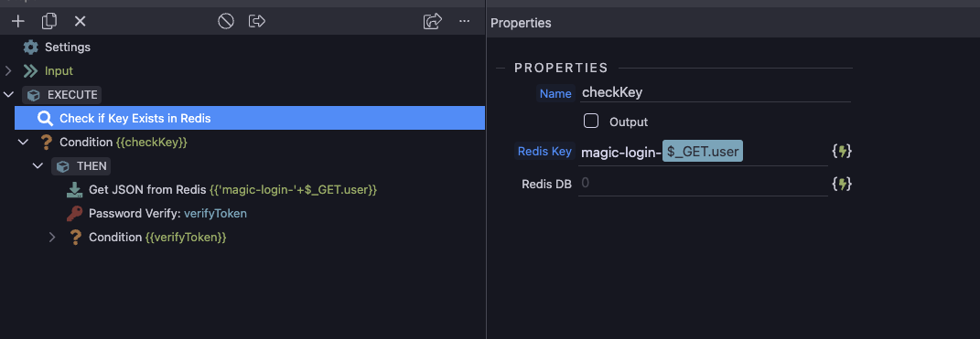Delete the selected step with the X icon
Image resolution: width=980 pixels, height=339 pixels.
click(80, 21)
